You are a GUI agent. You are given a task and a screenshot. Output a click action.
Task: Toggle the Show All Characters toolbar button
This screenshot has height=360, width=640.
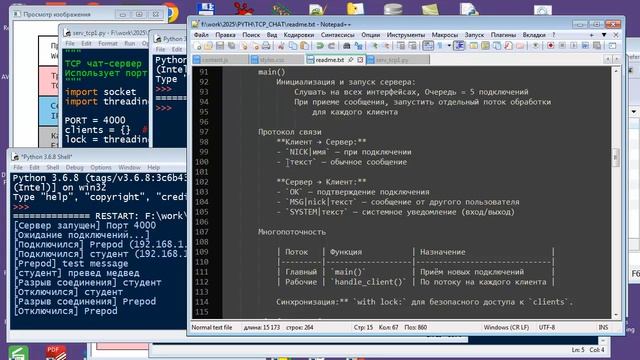pyautogui.click(x=440, y=46)
